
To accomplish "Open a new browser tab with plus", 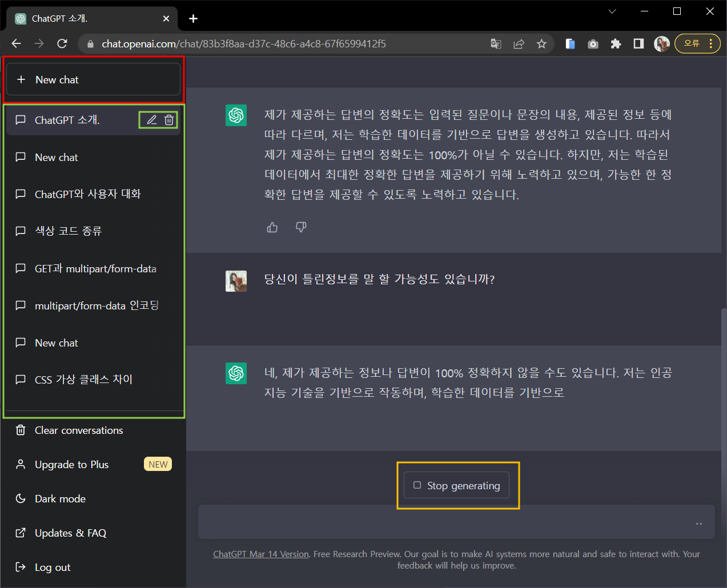I will tap(194, 19).
